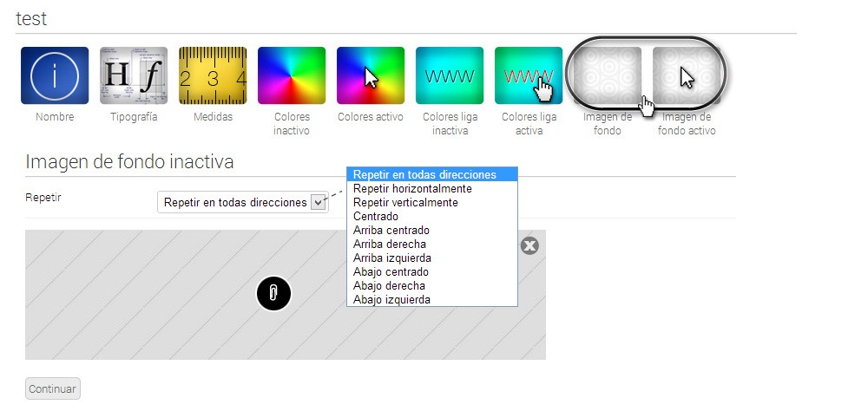
Task: Select the Colores liga inactiva icon
Action: coord(450,75)
